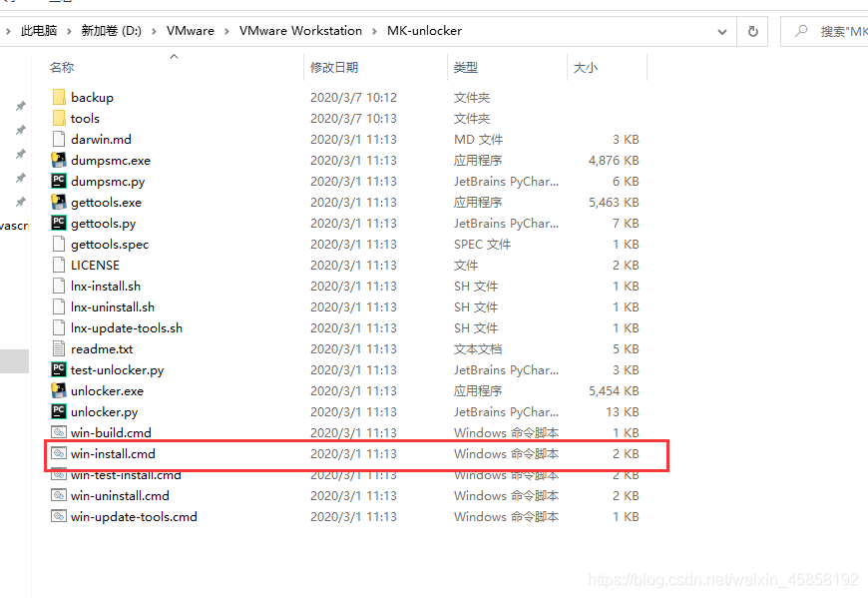868x598 pixels.
Task: Click the 13 KB size cell
Action: (x=623, y=412)
